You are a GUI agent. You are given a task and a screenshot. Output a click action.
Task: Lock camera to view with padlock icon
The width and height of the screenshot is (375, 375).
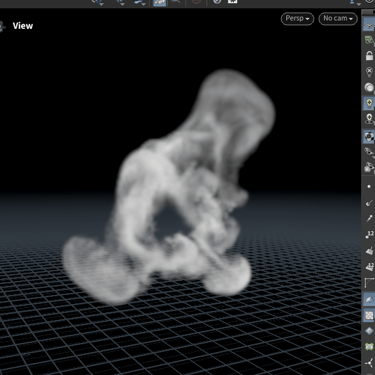(x=369, y=56)
